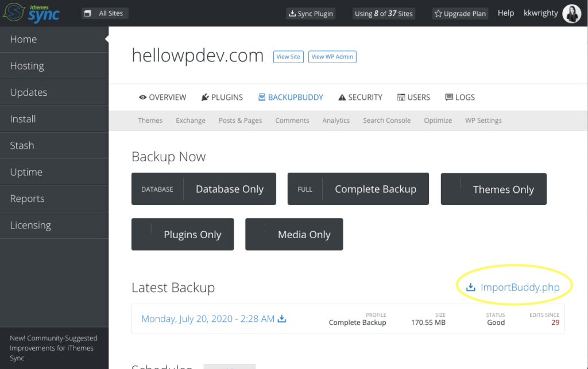588x369 pixels.
Task: Click the Security warning triangle icon
Action: pyautogui.click(x=342, y=98)
